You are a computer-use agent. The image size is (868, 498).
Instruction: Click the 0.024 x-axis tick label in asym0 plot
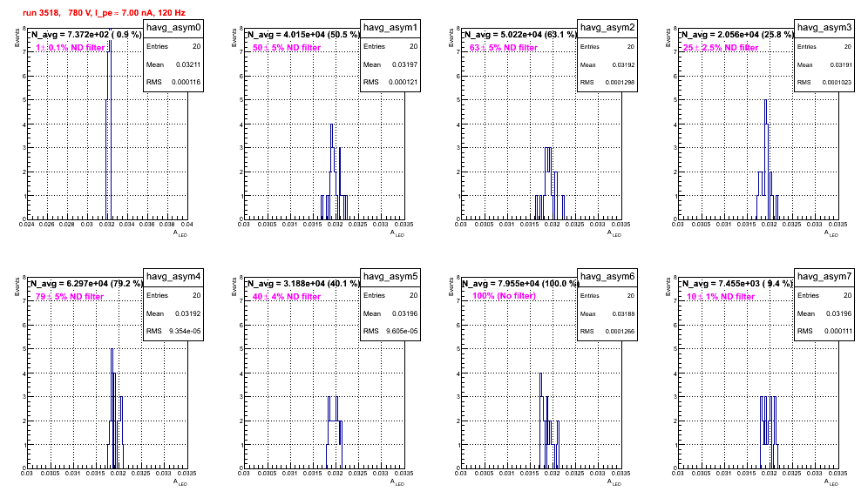(x=26, y=224)
